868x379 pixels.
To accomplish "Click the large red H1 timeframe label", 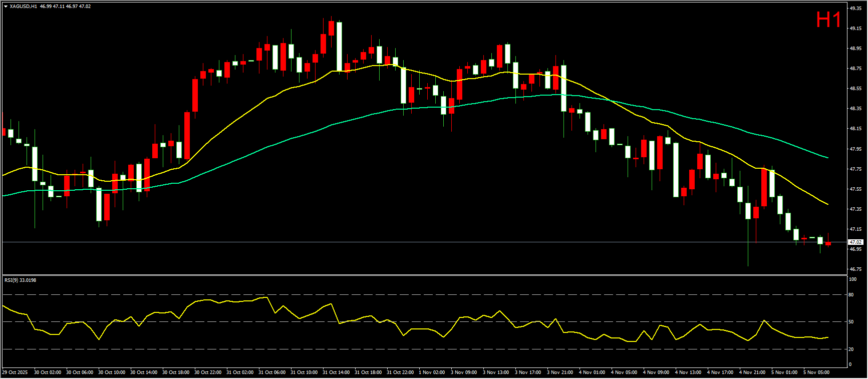I will tap(828, 21).
